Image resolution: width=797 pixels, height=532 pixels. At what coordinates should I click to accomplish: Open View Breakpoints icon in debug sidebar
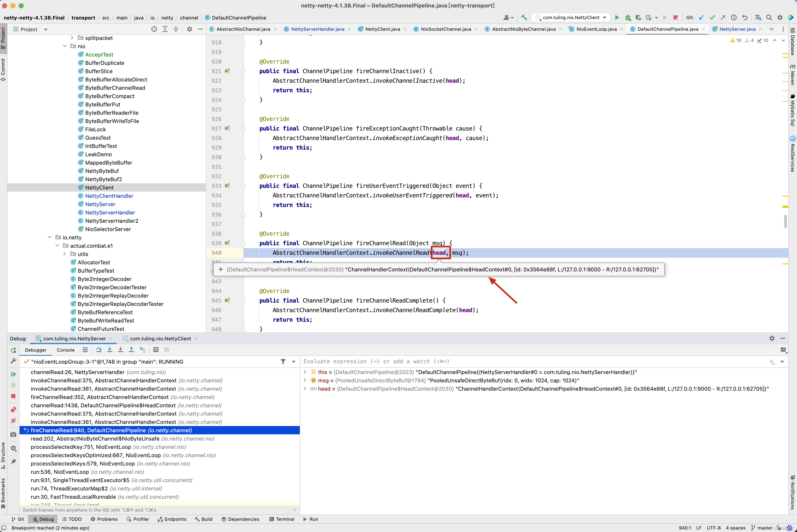coord(13,410)
